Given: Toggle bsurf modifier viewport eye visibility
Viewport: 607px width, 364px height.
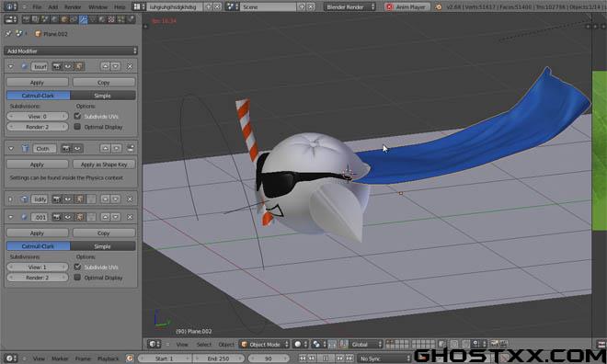Looking at the screenshot, I should (68, 66).
